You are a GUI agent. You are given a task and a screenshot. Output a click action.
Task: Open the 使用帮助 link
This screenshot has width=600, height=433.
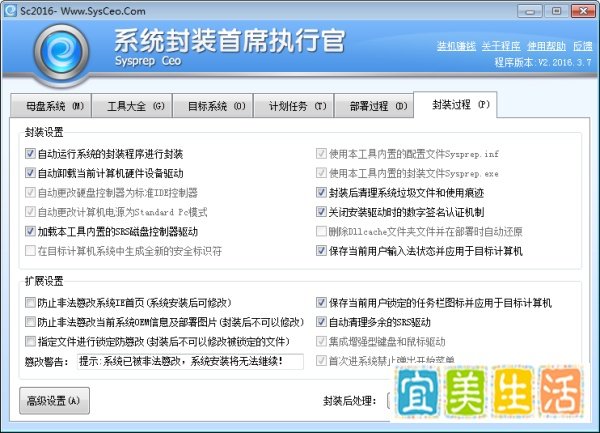click(x=546, y=46)
